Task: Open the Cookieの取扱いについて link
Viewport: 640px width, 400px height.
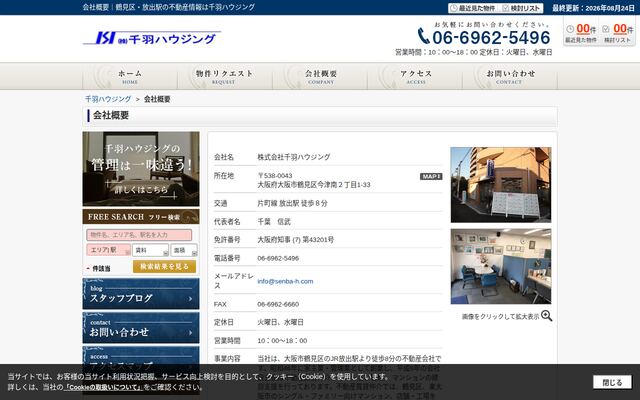Action: pos(103,387)
